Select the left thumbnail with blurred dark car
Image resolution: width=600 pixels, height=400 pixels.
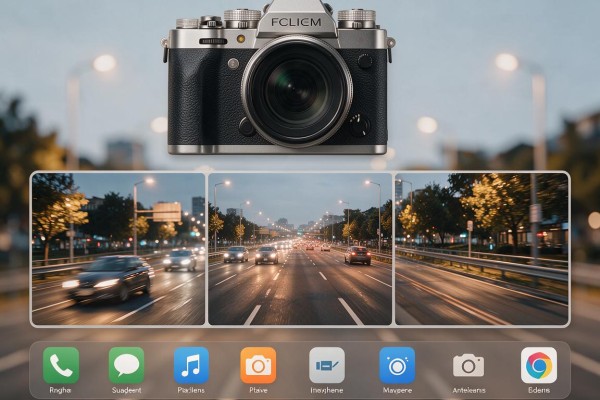click(x=119, y=249)
